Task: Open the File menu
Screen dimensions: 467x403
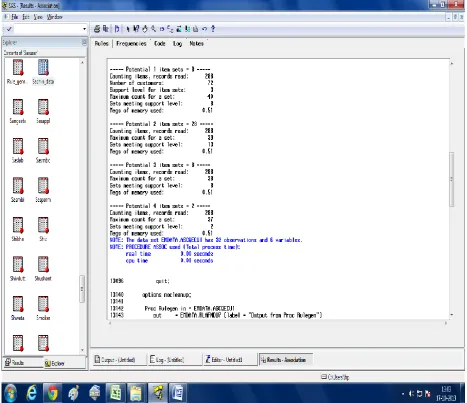Action: click(15, 17)
